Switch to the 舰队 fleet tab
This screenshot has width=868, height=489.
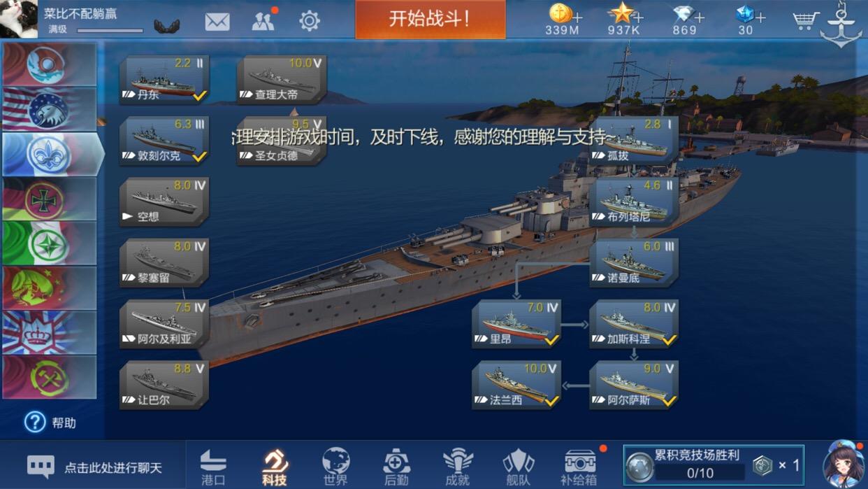coord(519,467)
